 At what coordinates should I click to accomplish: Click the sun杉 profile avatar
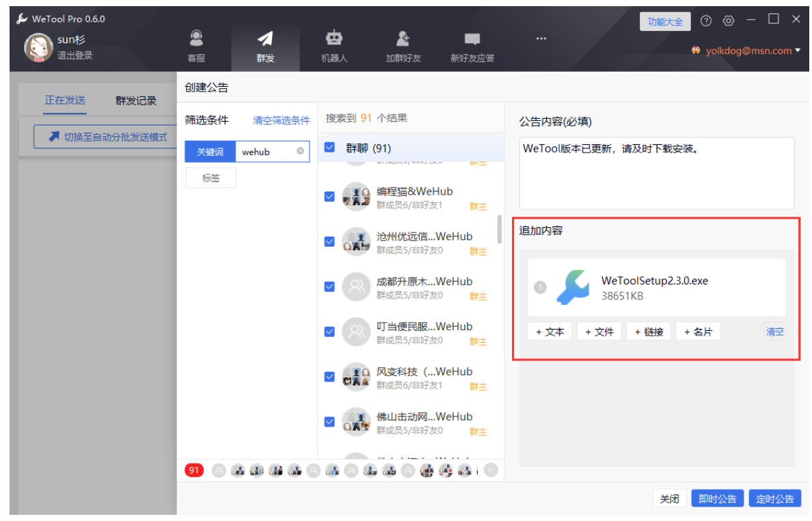38,47
